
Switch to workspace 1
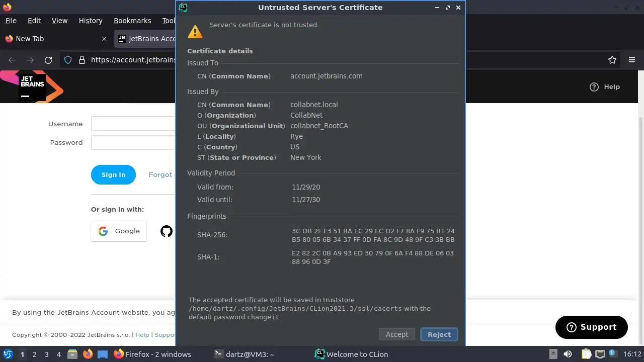(22, 354)
